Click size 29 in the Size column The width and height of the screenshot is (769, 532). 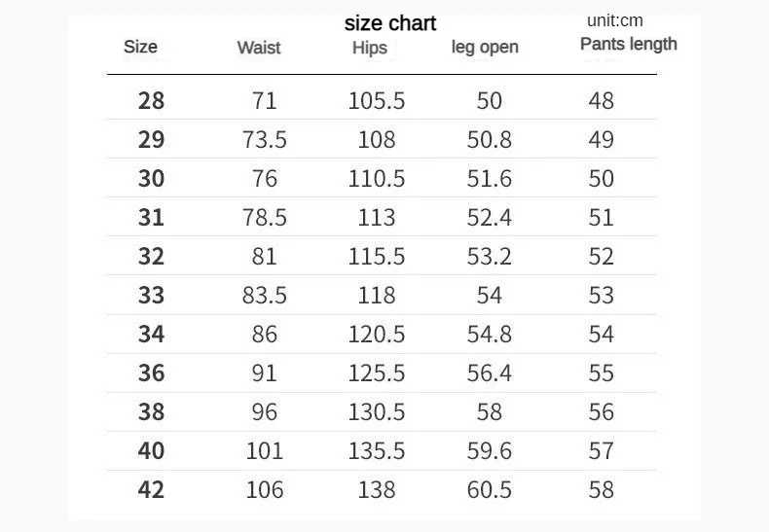click(x=151, y=140)
